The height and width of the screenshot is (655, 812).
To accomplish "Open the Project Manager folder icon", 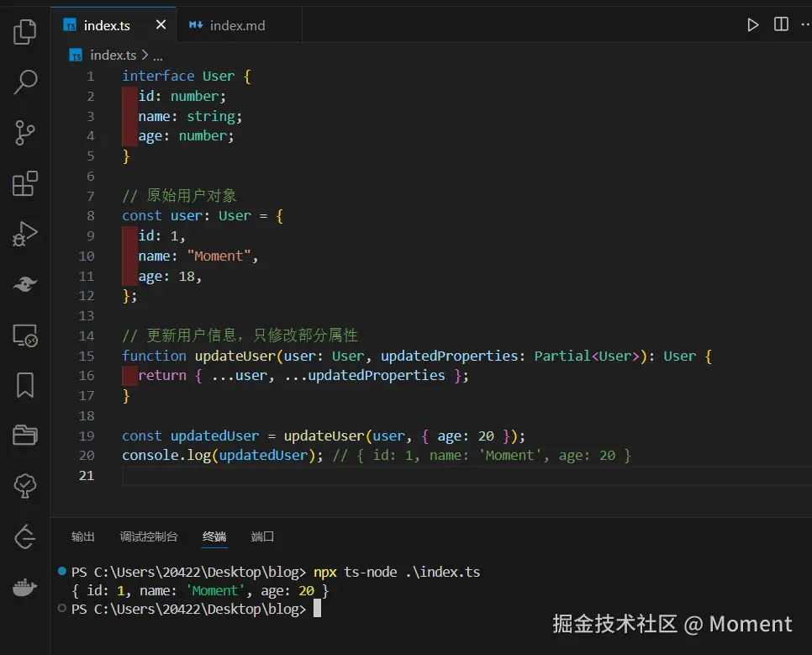I will point(25,435).
